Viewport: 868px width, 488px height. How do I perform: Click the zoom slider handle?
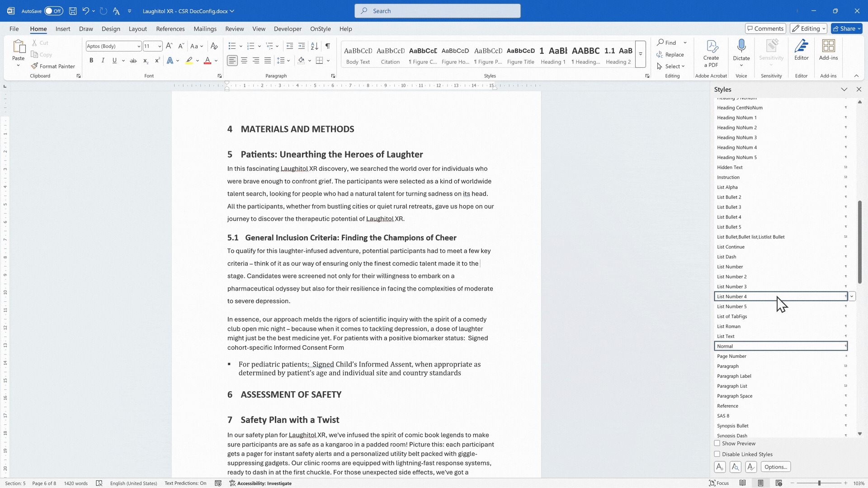click(x=819, y=483)
